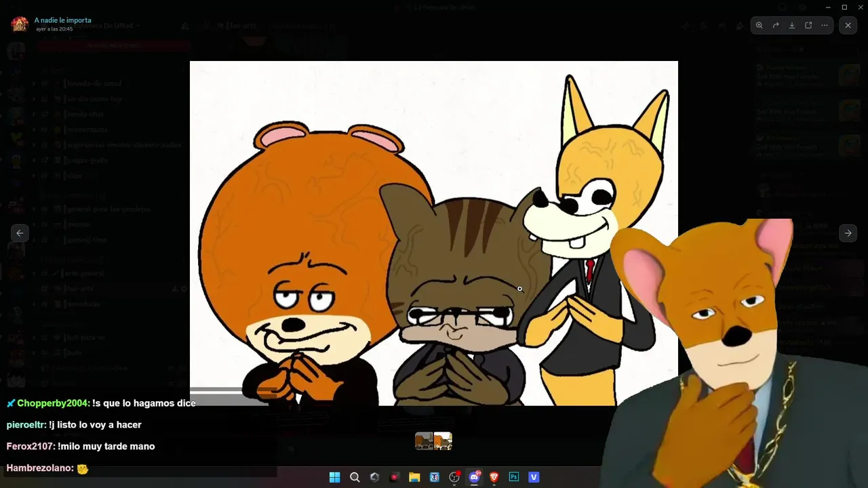Select the first darker thumbnail below the image
Screen dimensions: 868x488
point(424,441)
